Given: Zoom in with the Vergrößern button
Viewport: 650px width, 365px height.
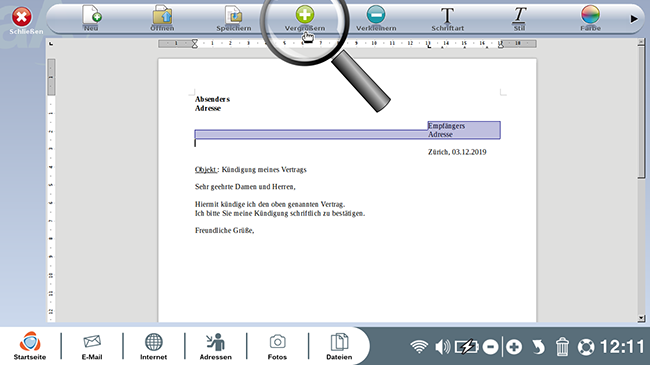Looking at the screenshot, I should [305, 18].
